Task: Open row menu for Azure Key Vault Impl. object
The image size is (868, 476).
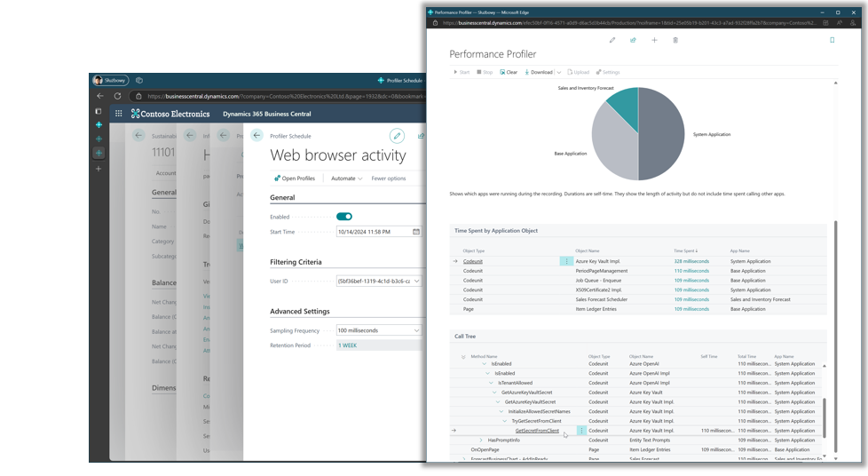Action: pos(566,261)
